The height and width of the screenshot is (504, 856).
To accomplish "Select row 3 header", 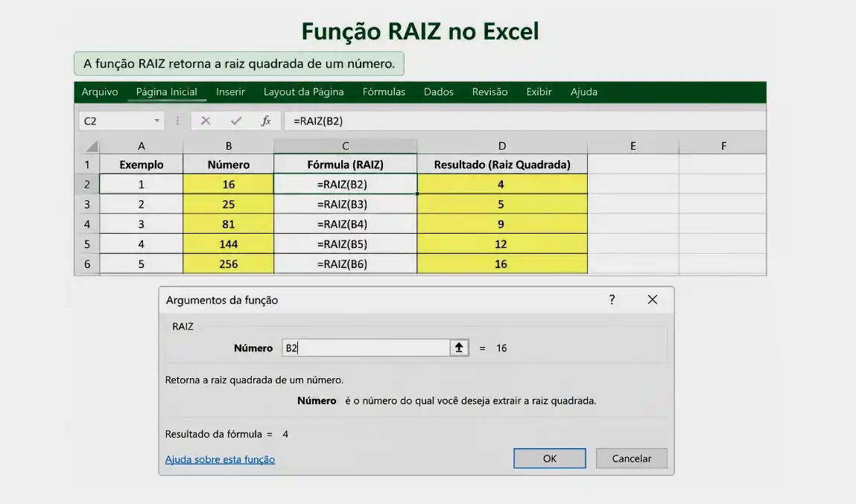I will [x=87, y=204].
